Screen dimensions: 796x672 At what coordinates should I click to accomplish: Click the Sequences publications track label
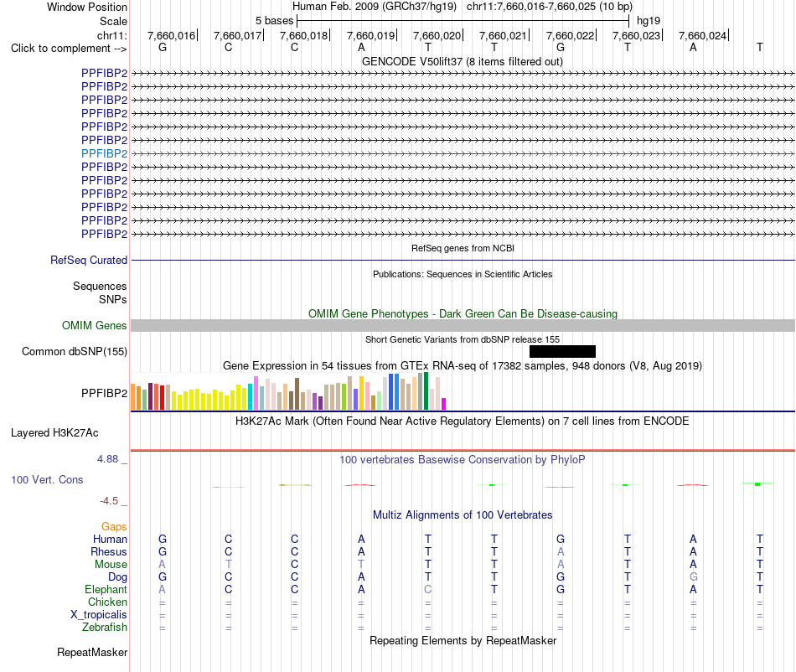coord(100,286)
